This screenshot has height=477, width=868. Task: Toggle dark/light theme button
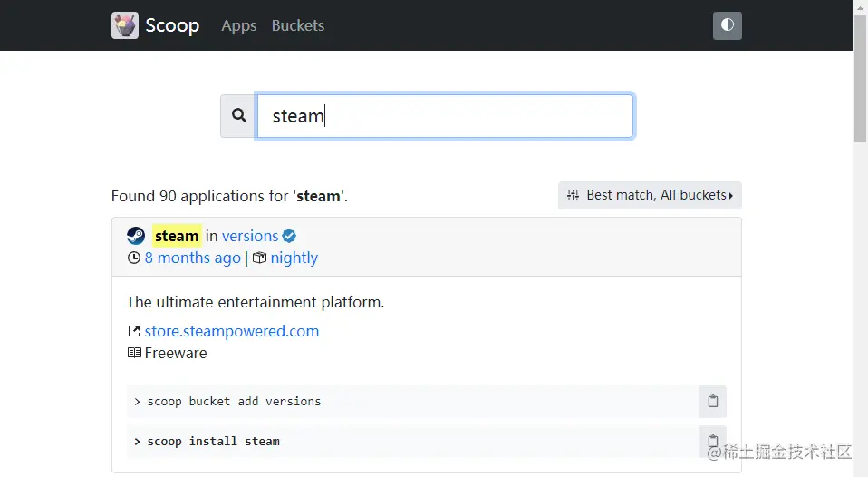[x=728, y=25]
